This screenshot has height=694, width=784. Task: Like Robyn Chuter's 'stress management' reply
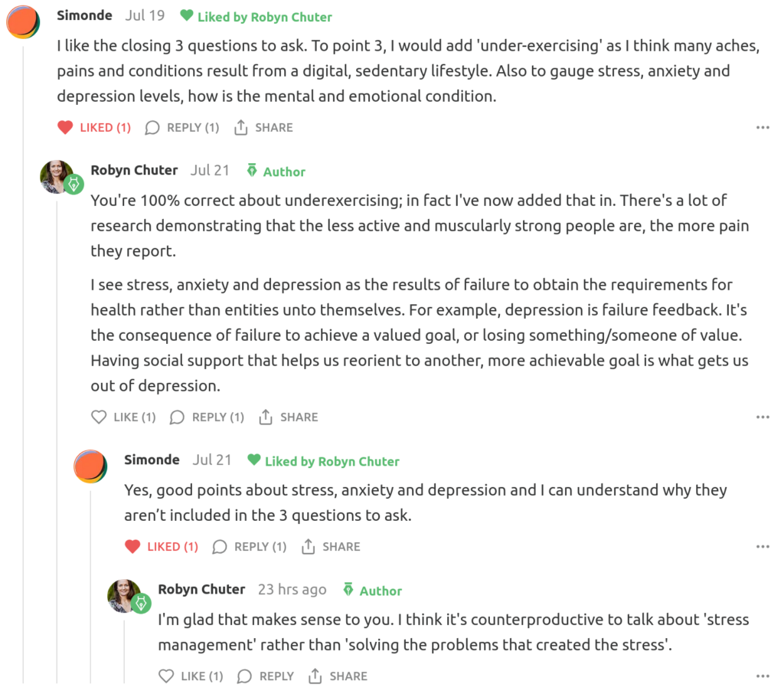pyautogui.click(x=191, y=676)
